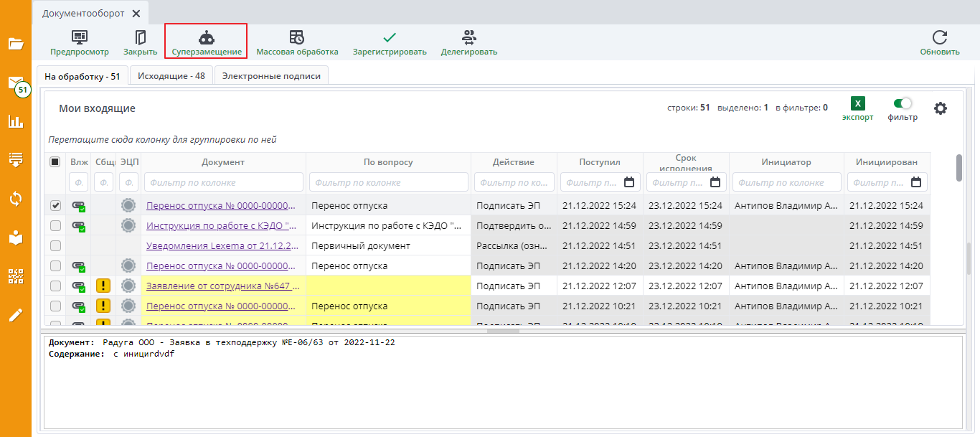
Task: Click signature seal icon in 15:24 row
Action: 128,205
